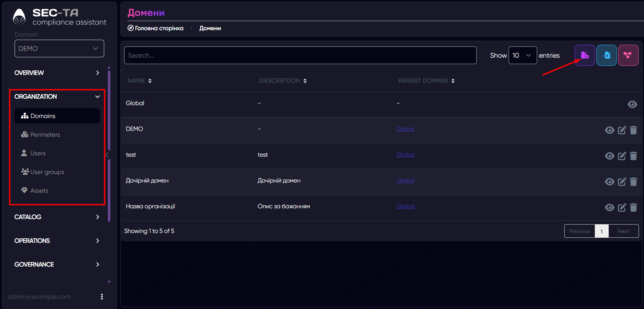Expand the Operations section
644x309 pixels.
(57, 241)
